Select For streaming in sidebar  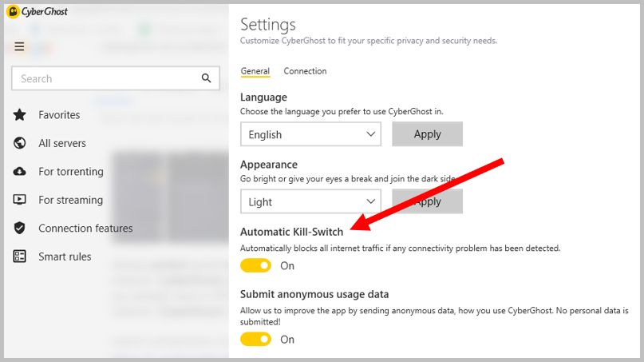pyautogui.click(x=71, y=200)
